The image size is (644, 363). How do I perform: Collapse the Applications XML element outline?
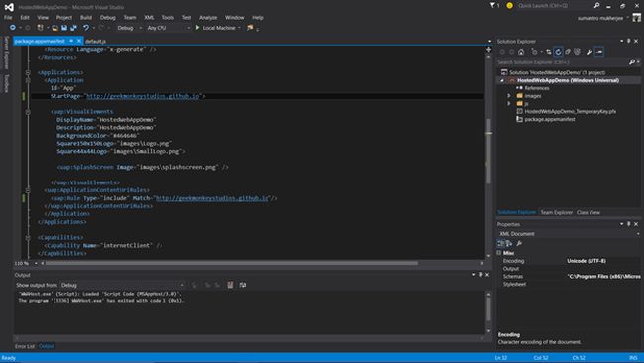(28, 72)
